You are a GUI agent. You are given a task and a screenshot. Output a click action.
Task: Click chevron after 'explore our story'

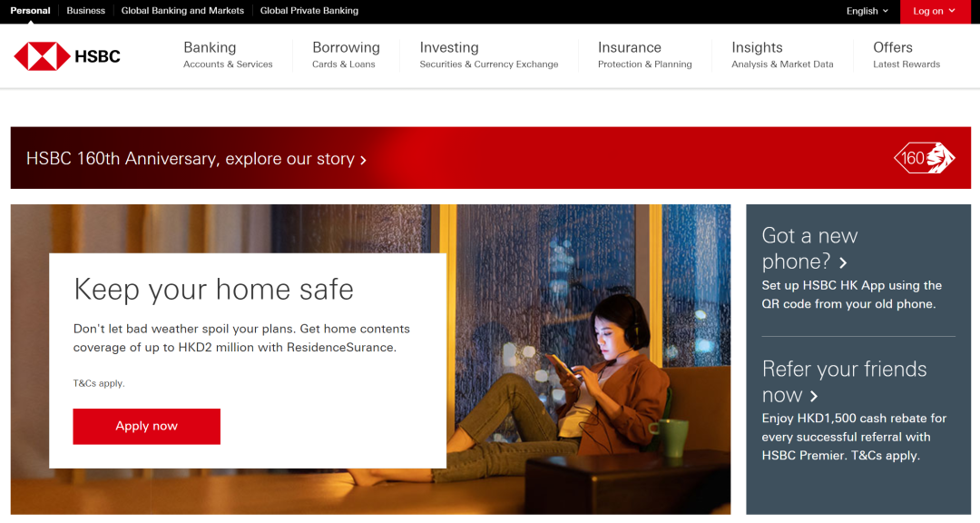[x=363, y=160]
